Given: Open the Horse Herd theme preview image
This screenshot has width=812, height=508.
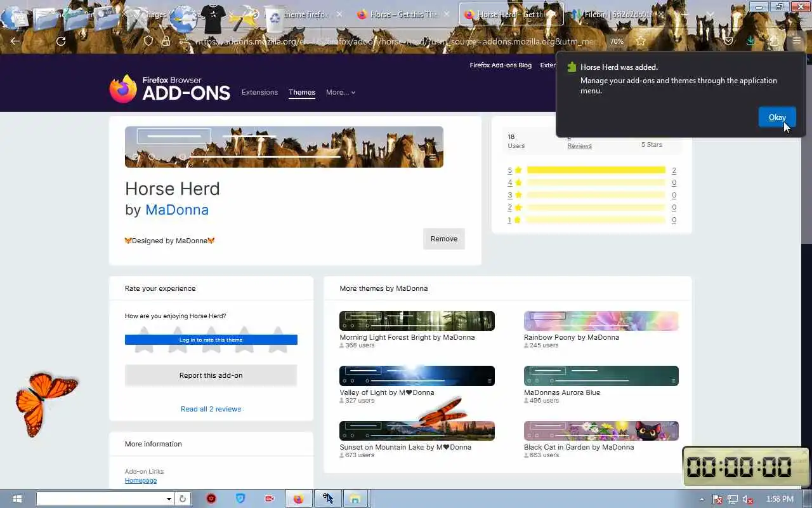Looking at the screenshot, I should (284, 147).
